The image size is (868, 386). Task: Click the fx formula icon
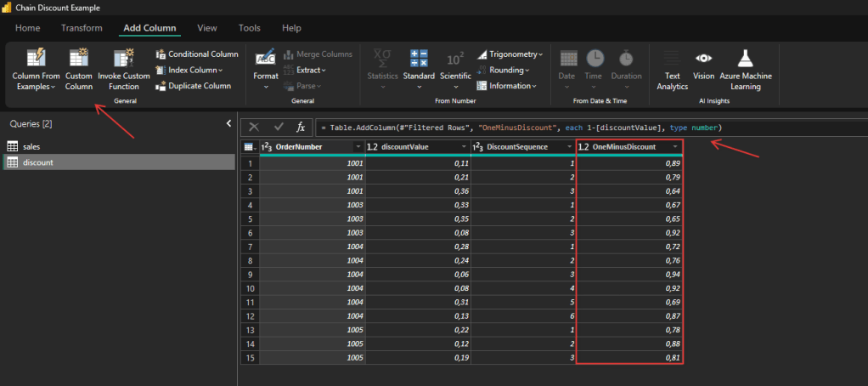pos(301,128)
